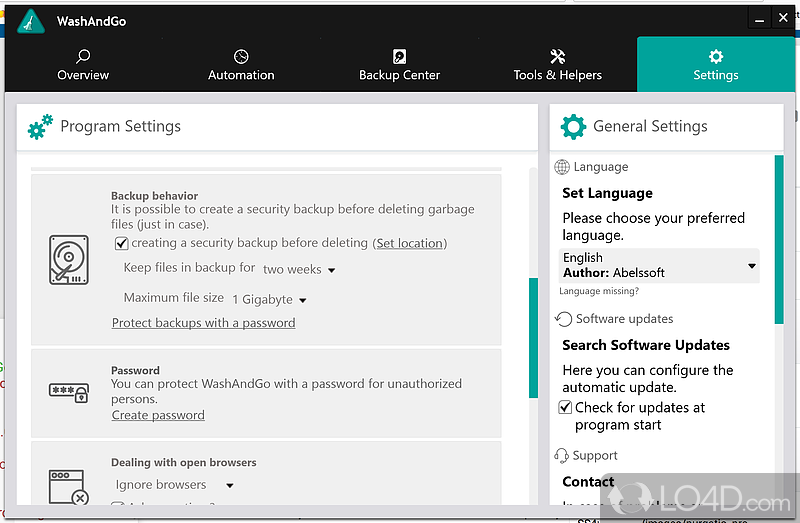The image size is (800, 523).
Task: Open the Tools & Helpers tab
Action: click(557, 65)
